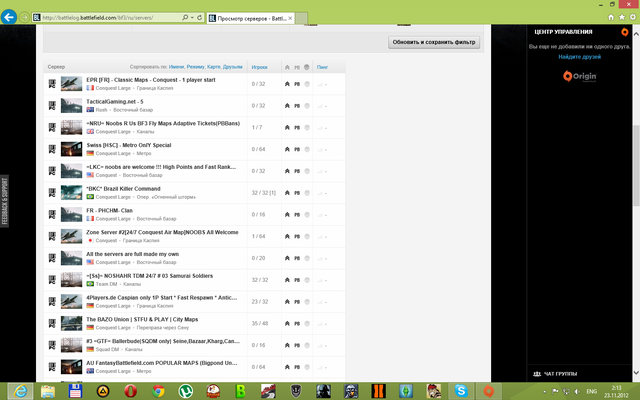The image size is (640, 400).
Task: Click the battlelog.battlefield.com URL field
Action: pos(106,18)
